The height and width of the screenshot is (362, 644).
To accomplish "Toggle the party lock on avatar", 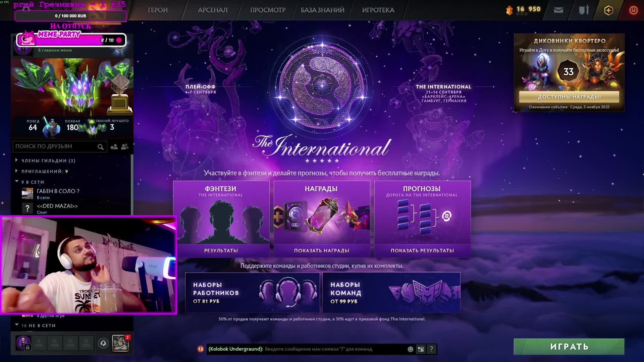I will click(x=28, y=347).
